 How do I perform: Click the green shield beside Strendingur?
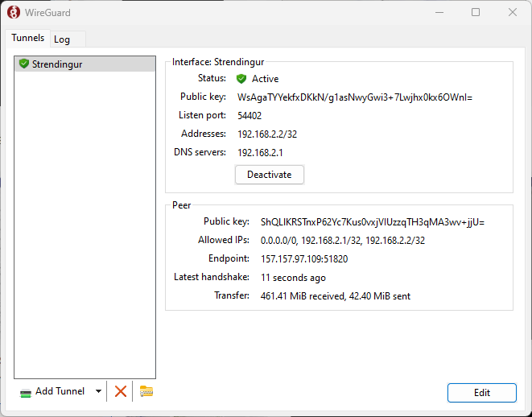click(x=24, y=64)
